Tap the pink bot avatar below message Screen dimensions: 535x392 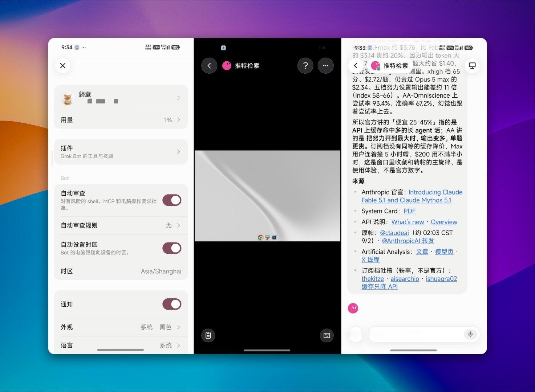point(353,308)
